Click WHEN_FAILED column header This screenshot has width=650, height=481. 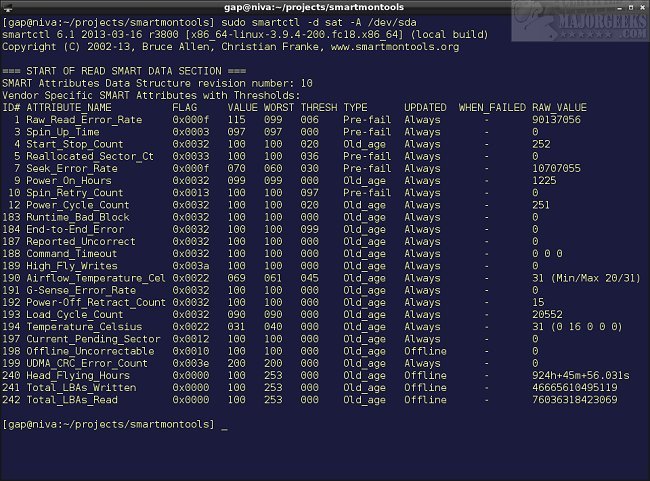[492, 108]
